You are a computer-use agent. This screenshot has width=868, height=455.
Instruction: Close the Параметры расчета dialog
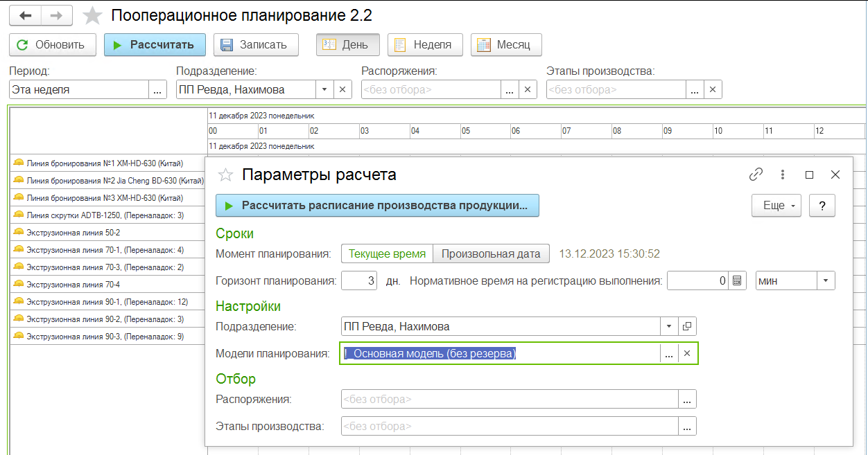(835, 175)
